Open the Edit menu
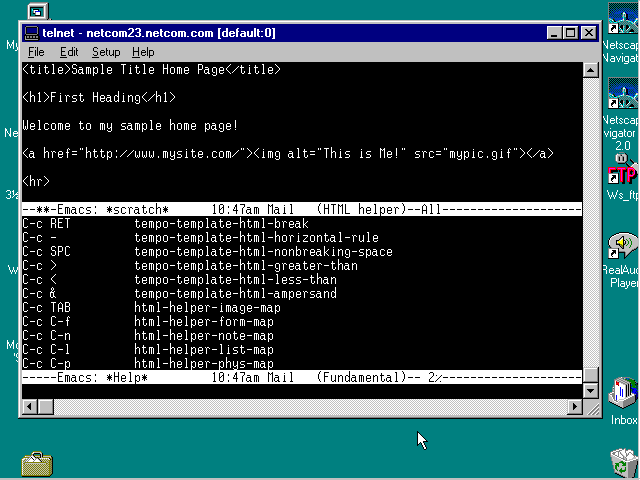The image size is (640, 480). [69, 52]
